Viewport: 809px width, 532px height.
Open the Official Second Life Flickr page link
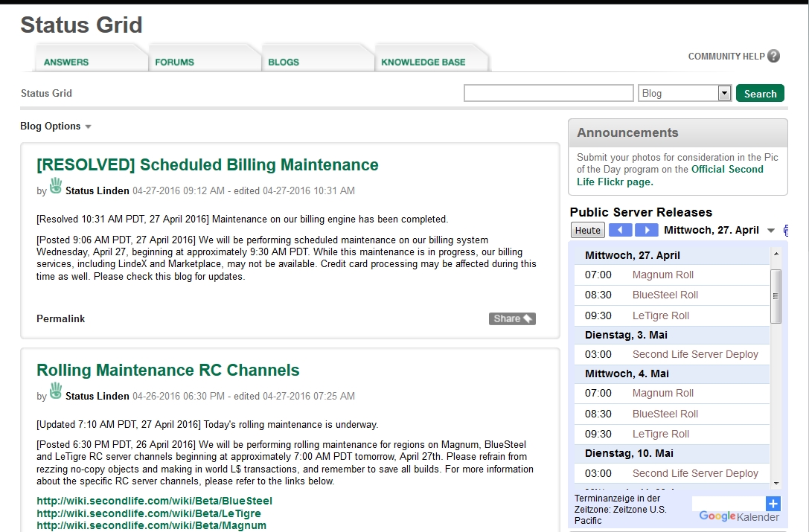pyautogui.click(x=670, y=176)
